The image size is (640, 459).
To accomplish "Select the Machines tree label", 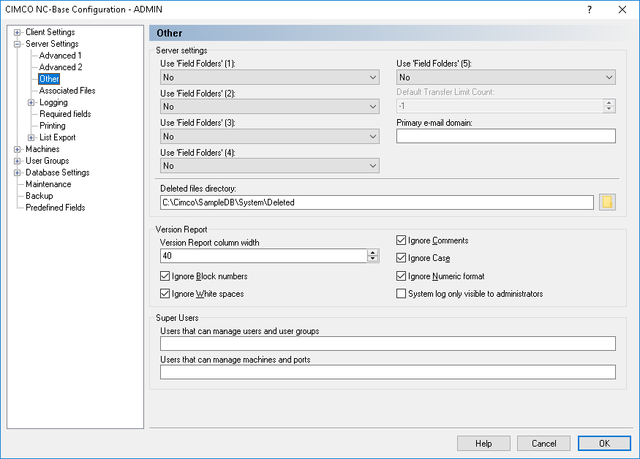I will tap(42, 149).
